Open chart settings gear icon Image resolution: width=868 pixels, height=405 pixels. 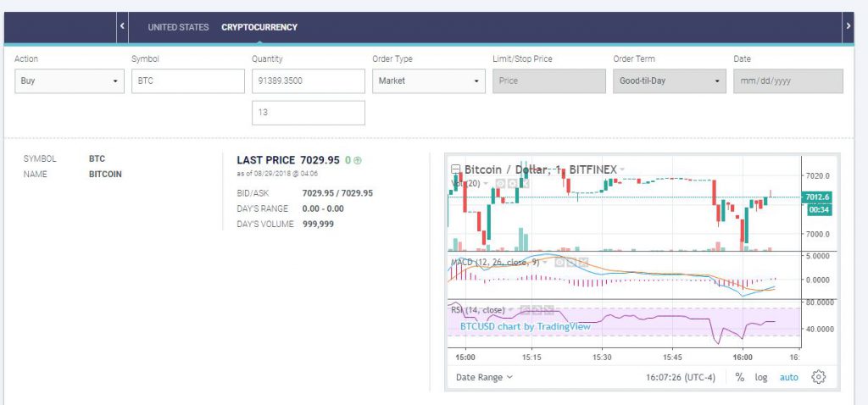point(819,377)
